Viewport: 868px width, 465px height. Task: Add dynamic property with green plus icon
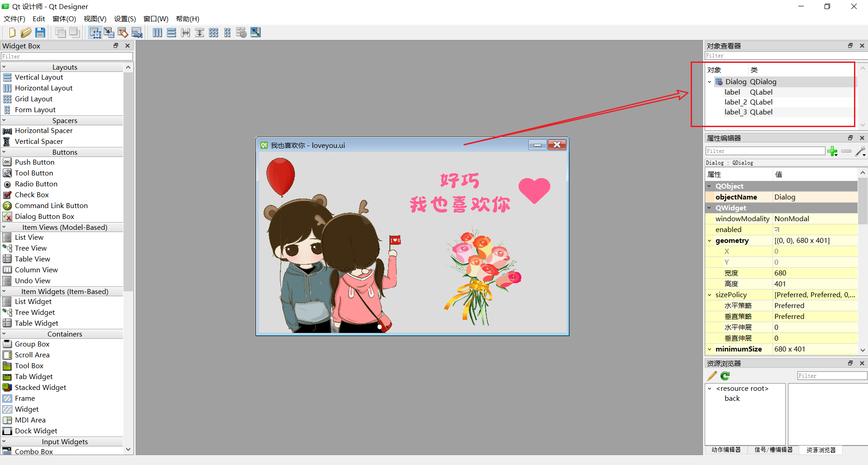(x=832, y=151)
